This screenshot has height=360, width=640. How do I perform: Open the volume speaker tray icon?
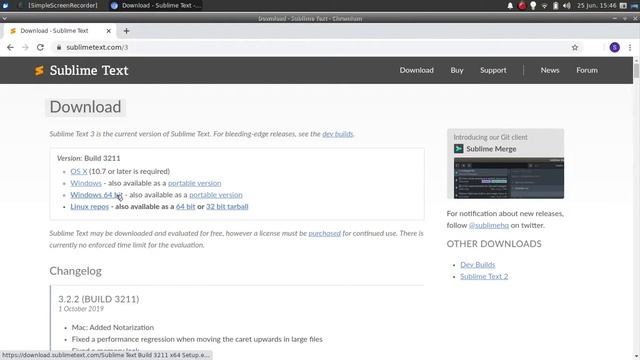pyautogui.click(x=567, y=6)
